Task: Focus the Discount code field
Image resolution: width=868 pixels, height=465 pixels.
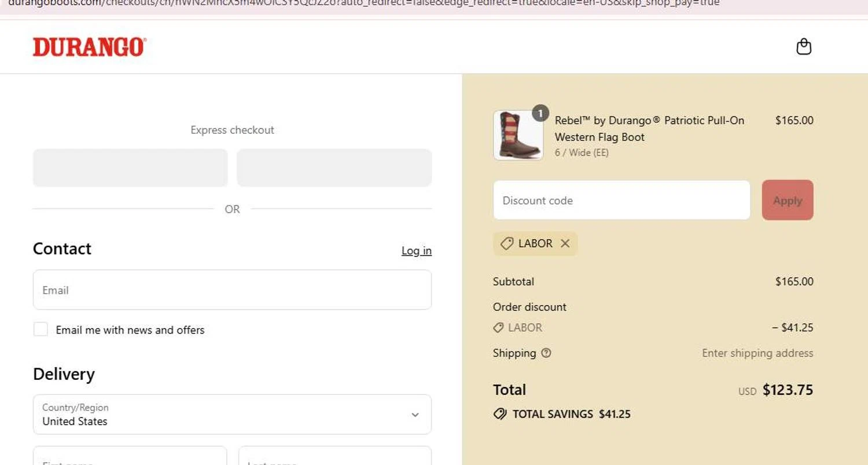Action: (x=621, y=200)
